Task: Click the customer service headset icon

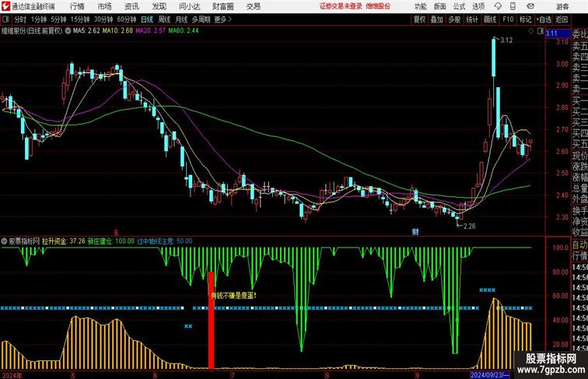Action: point(498,6)
